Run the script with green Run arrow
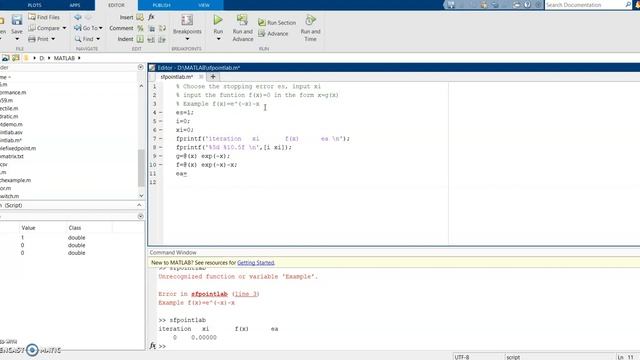 218,20
